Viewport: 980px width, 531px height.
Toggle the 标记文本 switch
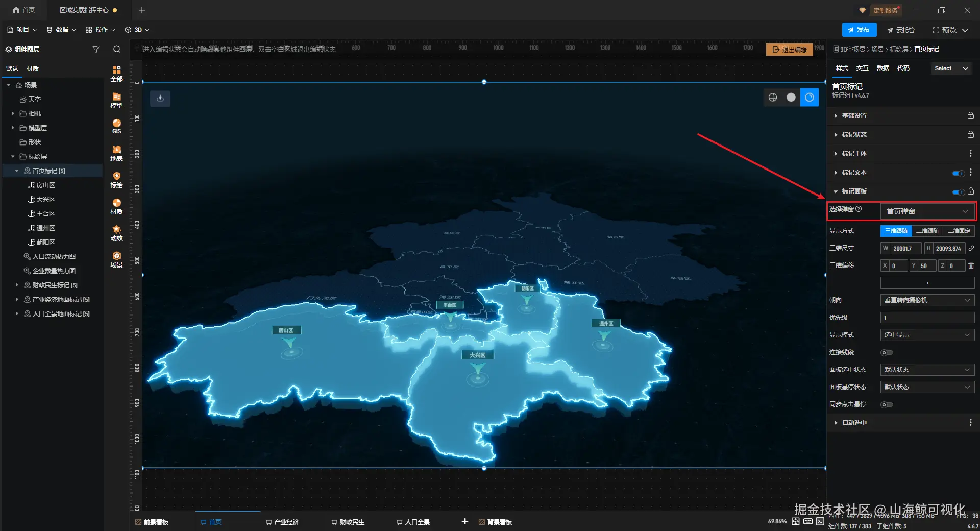[x=958, y=173]
